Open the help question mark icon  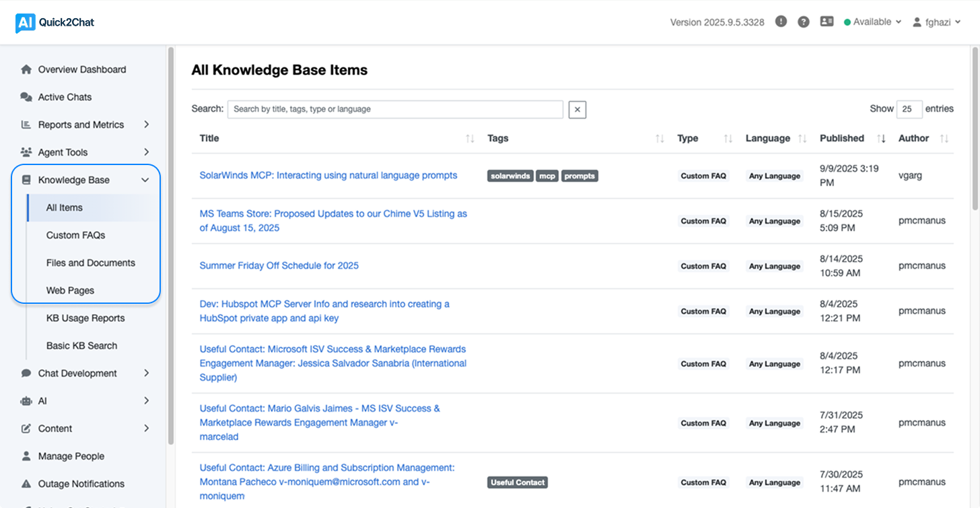804,22
